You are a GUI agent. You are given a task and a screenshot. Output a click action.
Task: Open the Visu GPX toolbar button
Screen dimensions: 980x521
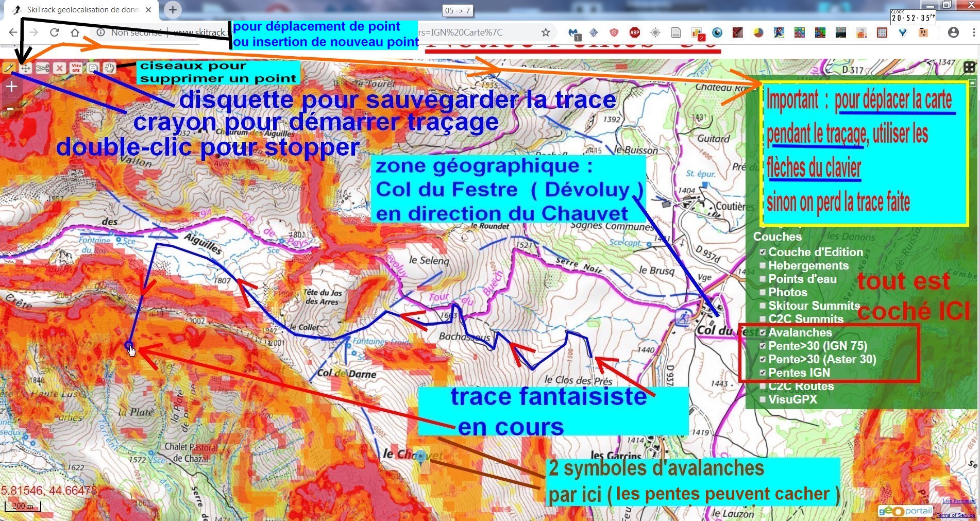(x=76, y=68)
